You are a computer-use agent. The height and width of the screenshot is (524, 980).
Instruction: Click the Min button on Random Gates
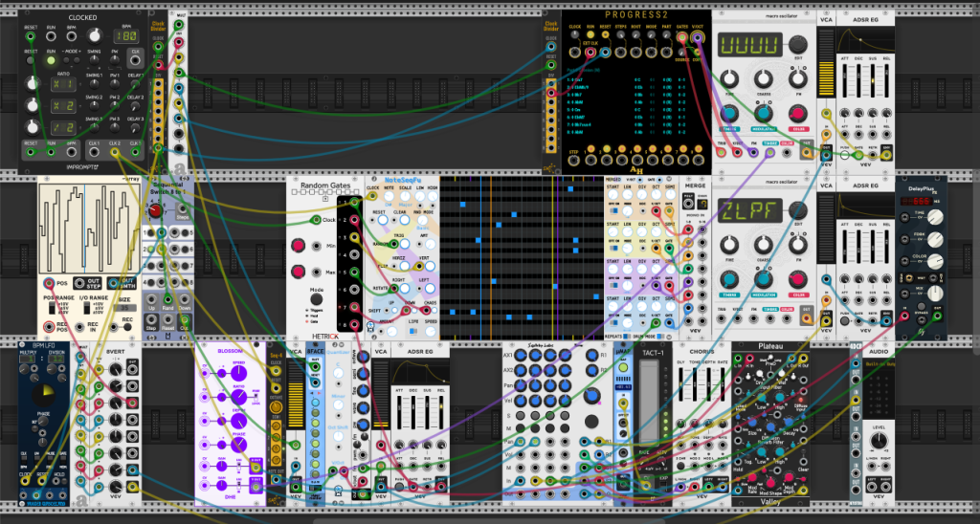coord(299,246)
